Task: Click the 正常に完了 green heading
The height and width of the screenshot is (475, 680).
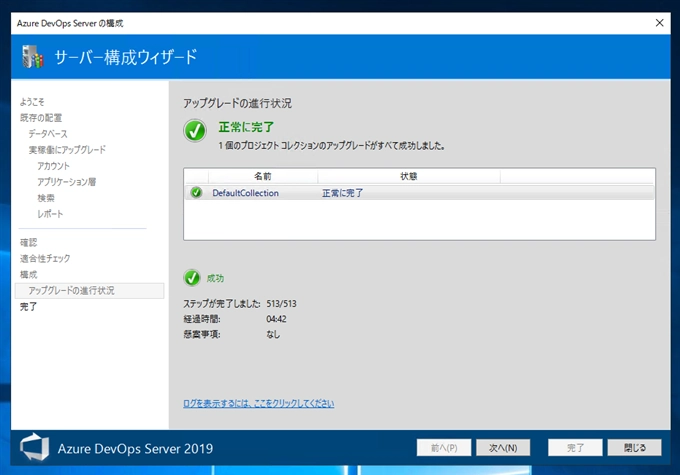Action: pyautogui.click(x=246, y=127)
